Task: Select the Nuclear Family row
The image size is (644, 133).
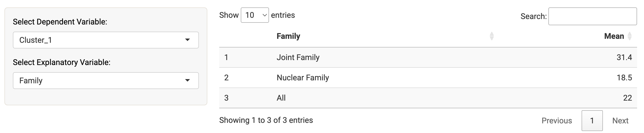Action: coord(428,78)
